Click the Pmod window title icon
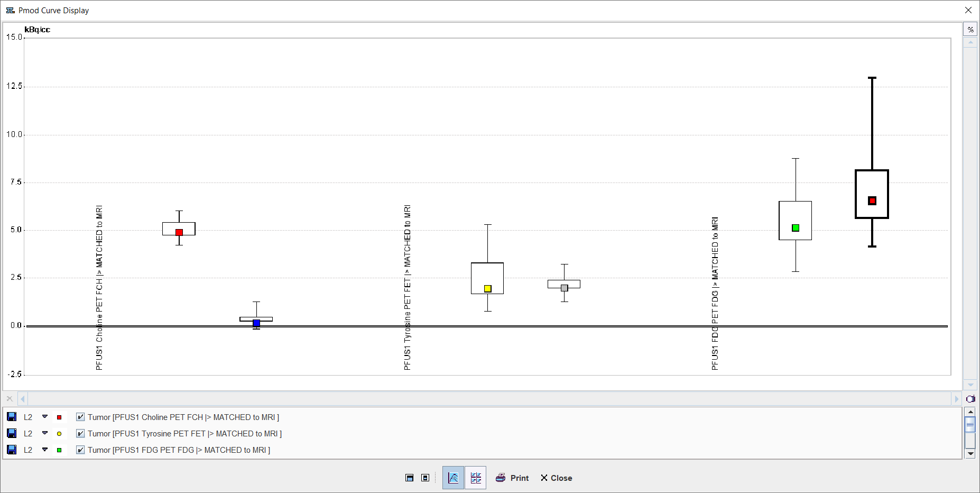 click(x=10, y=10)
